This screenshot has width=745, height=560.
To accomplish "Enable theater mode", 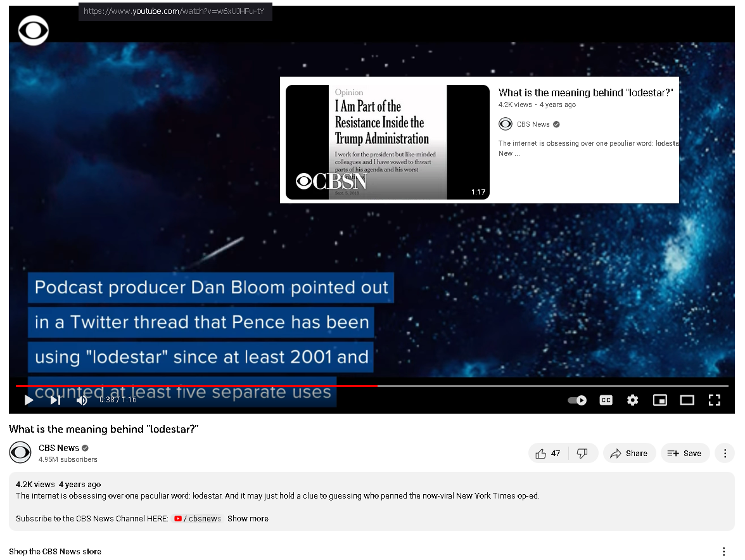I will click(687, 400).
